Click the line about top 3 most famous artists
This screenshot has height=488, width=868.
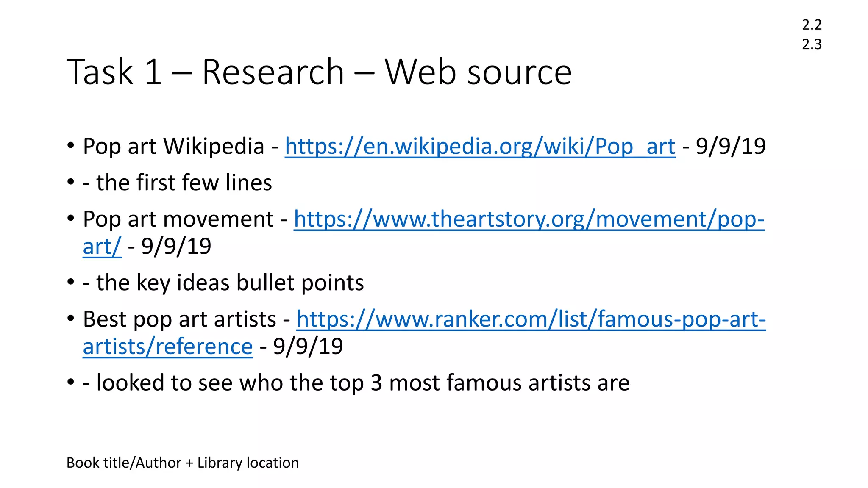click(356, 383)
